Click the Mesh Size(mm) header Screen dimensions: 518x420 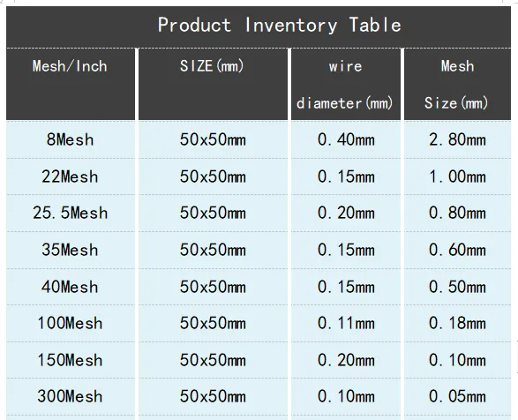tap(456, 85)
